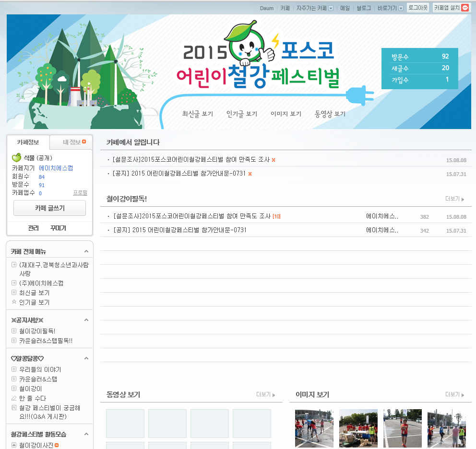Click the board icon beside 우리들의 이야기
This screenshot has width=476, height=449.
[x=13, y=369]
